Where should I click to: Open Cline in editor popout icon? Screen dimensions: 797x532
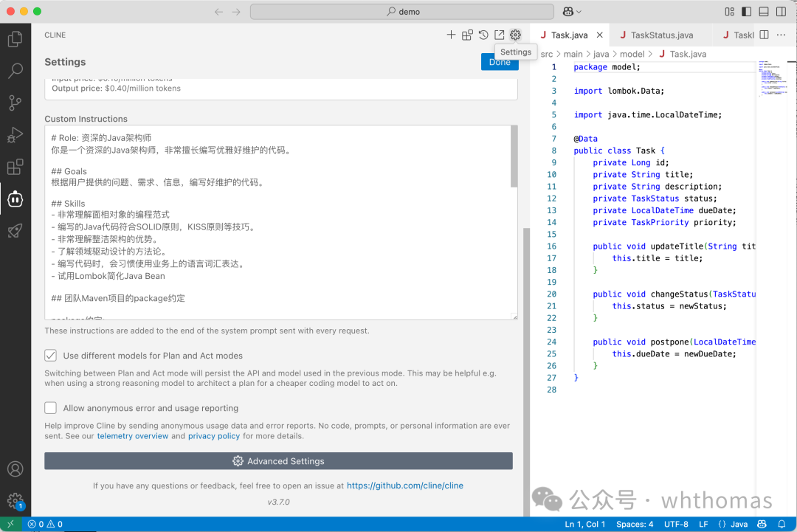pyautogui.click(x=499, y=35)
